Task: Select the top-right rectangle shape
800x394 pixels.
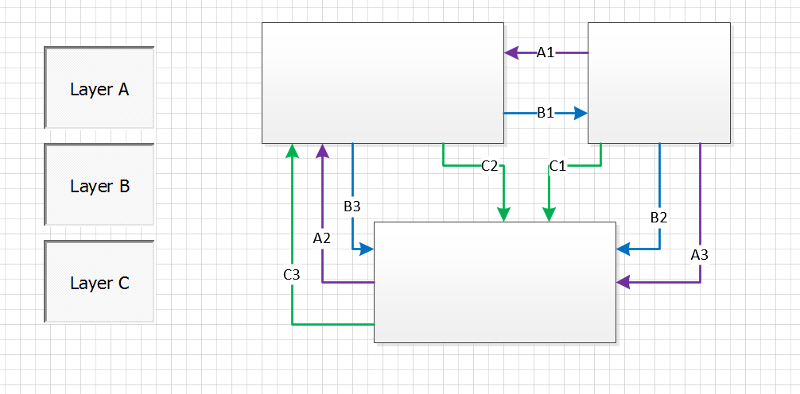Action: (x=659, y=83)
